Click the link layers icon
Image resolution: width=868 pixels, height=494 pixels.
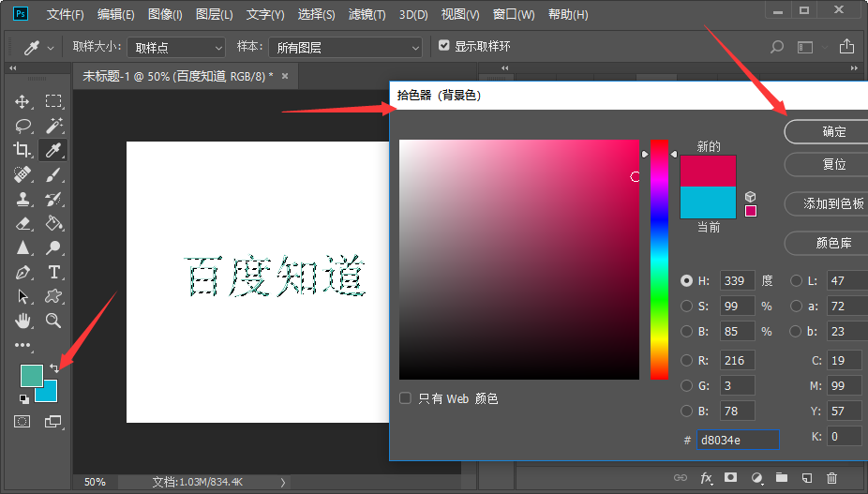click(681, 477)
